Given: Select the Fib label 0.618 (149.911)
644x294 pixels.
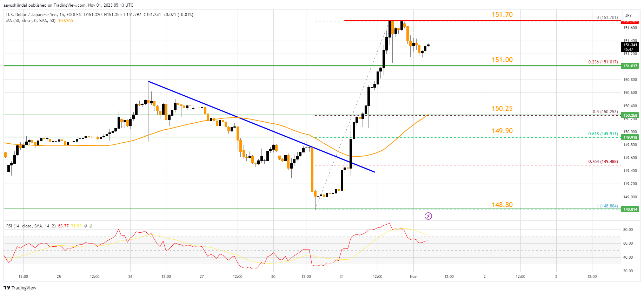Looking at the screenshot, I should [603, 134].
